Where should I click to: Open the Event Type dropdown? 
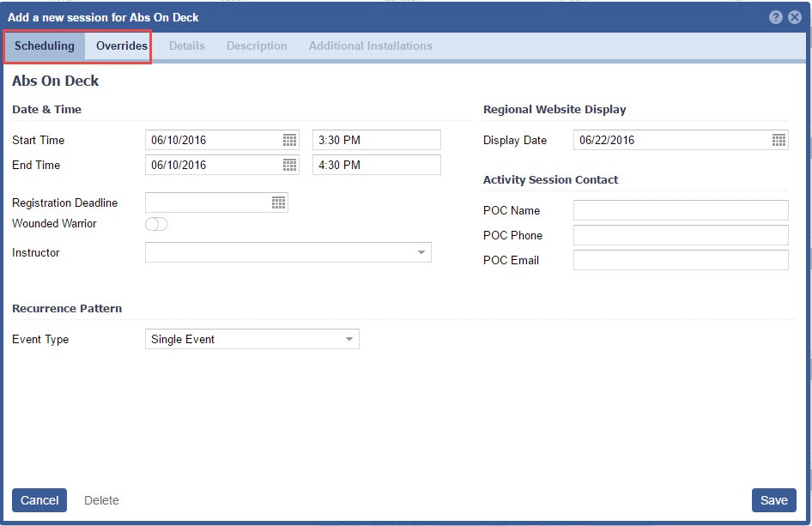click(348, 339)
